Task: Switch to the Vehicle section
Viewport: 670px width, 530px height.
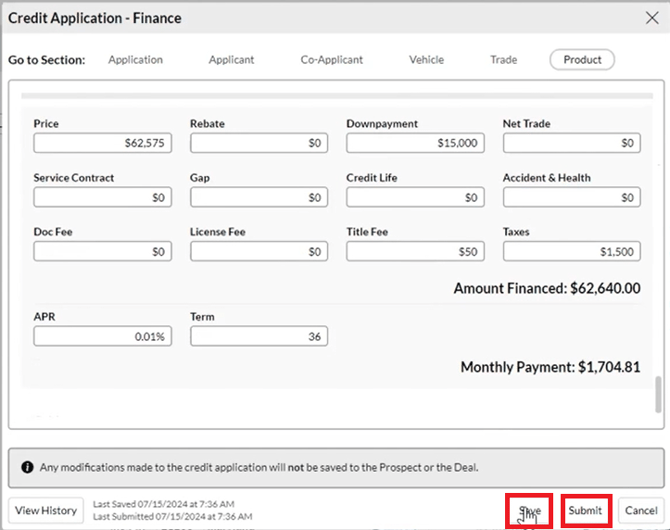Action: pyautogui.click(x=426, y=60)
